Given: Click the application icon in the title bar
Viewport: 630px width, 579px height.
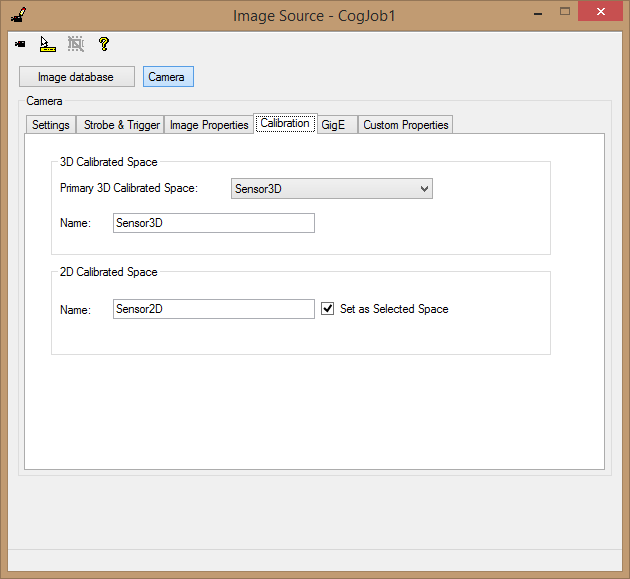Looking at the screenshot, I should click(18, 15).
